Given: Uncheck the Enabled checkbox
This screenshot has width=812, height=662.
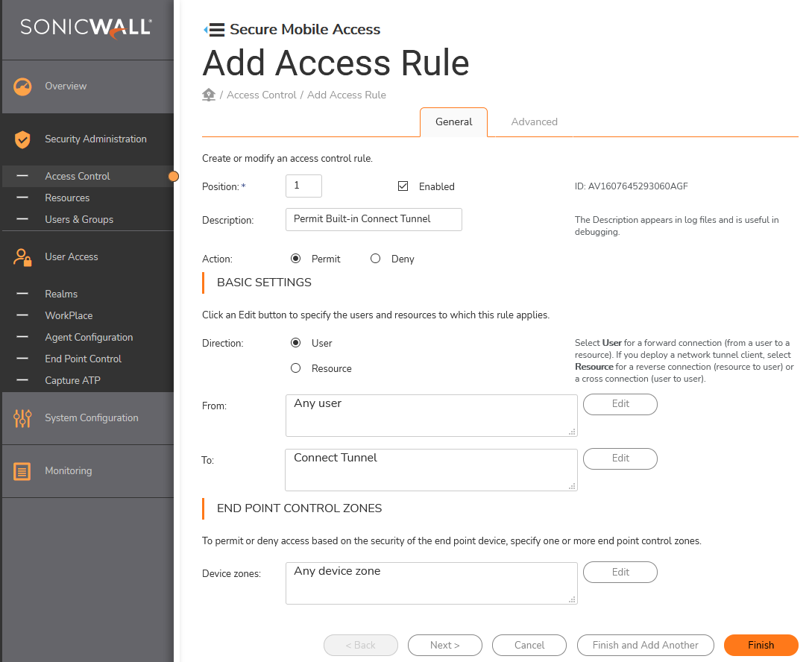Looking at the screenshot, I should click(403, 186).
